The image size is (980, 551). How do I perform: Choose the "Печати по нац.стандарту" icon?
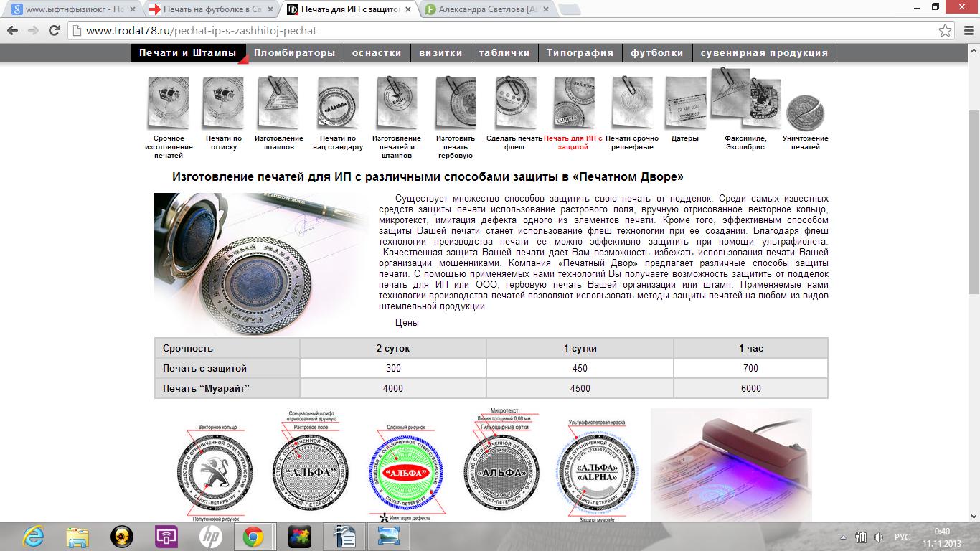[337, 105]
